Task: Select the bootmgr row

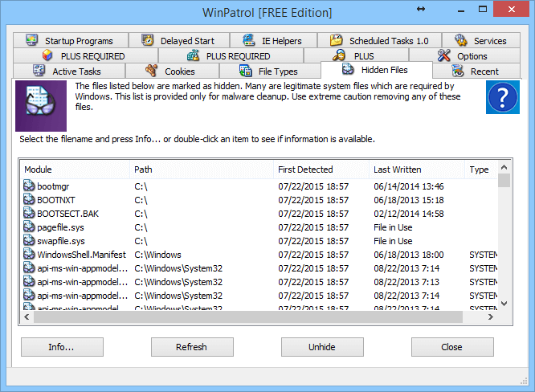Action: (x=259, y=186)
